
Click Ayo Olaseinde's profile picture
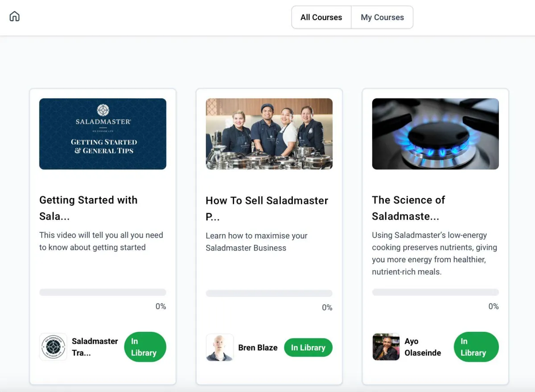point(386,347)
